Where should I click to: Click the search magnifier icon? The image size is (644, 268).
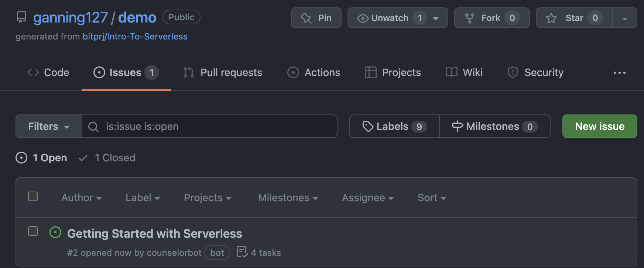pos(93,127)
